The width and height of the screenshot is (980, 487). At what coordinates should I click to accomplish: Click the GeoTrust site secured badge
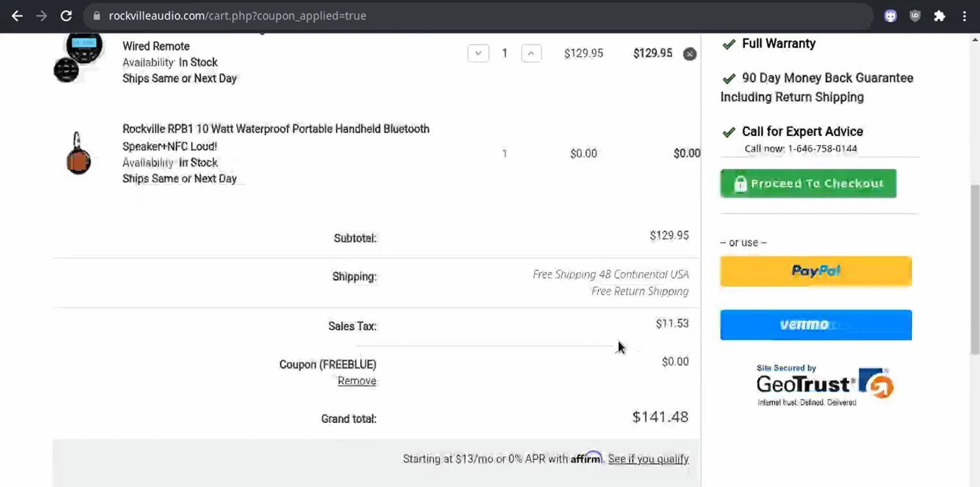point(825,386)
